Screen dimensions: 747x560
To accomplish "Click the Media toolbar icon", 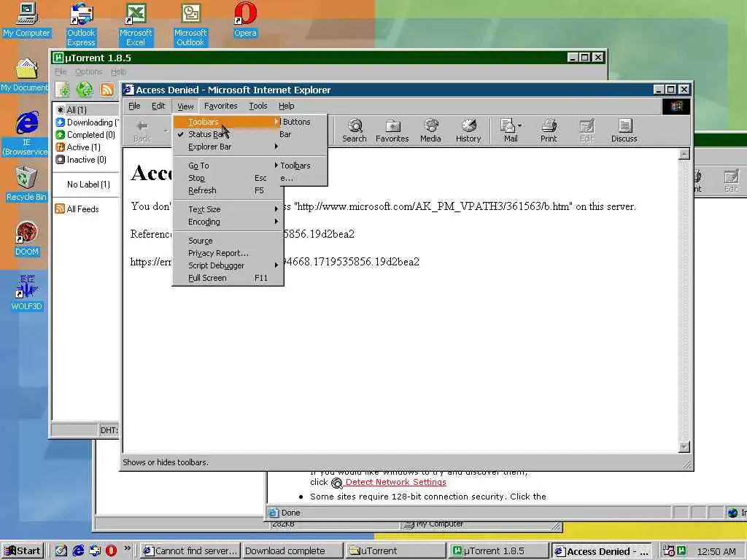I will tap(430, 131).
